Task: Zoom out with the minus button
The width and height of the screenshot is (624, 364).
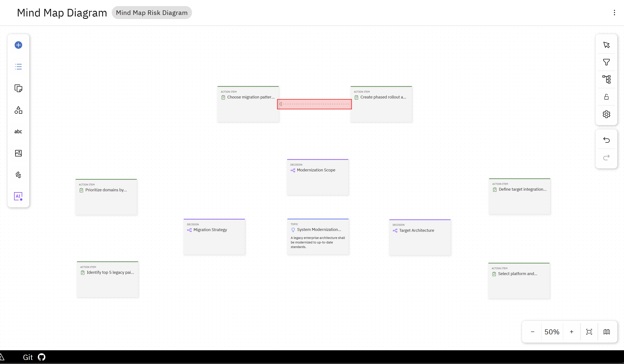Action: 533,332
